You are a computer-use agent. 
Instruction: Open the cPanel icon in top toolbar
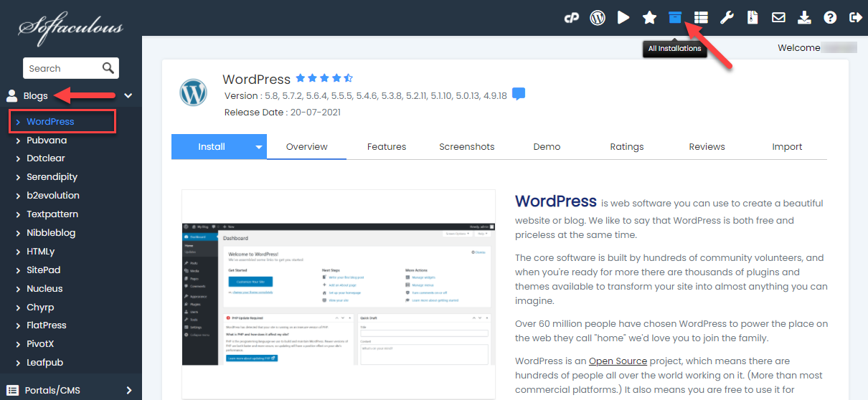point(572,18)
